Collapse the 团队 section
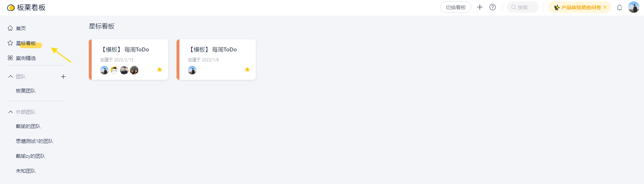 tap(11, 77)
